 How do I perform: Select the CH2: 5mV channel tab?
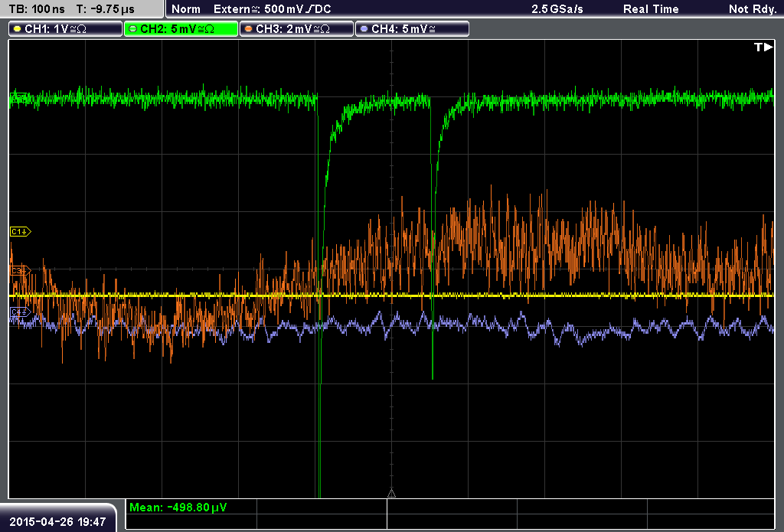pos(181,29)
